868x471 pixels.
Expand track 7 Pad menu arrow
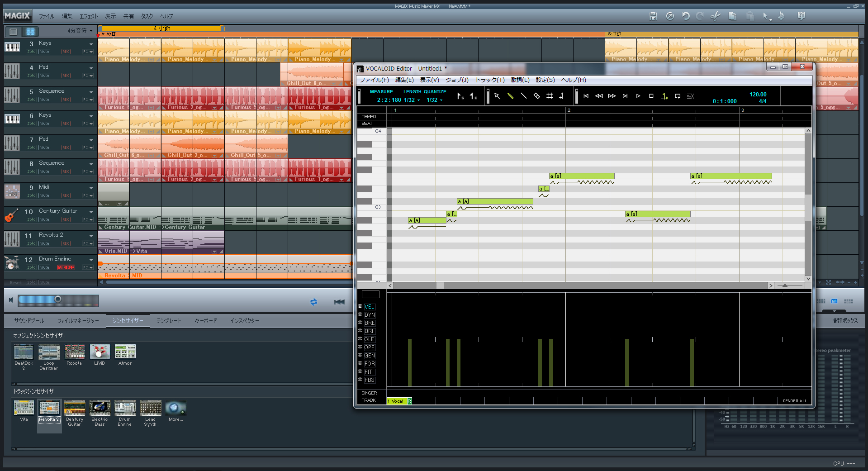(91, 140)
